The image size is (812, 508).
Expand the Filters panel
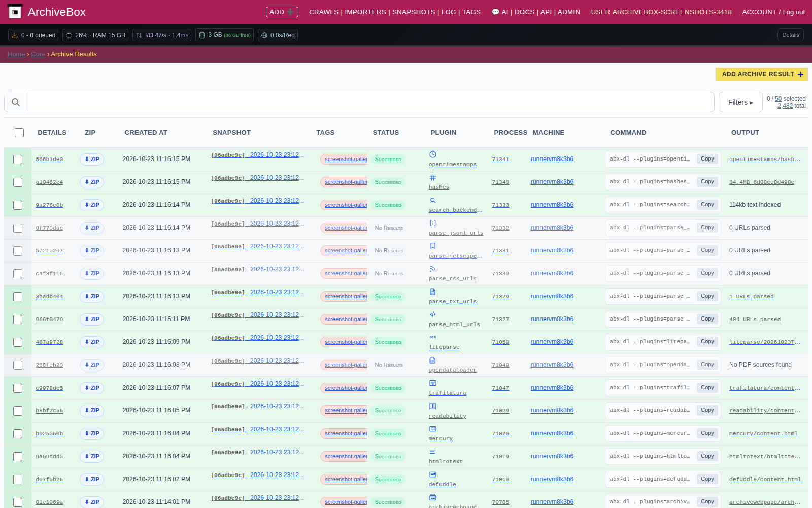pos(740,102)
